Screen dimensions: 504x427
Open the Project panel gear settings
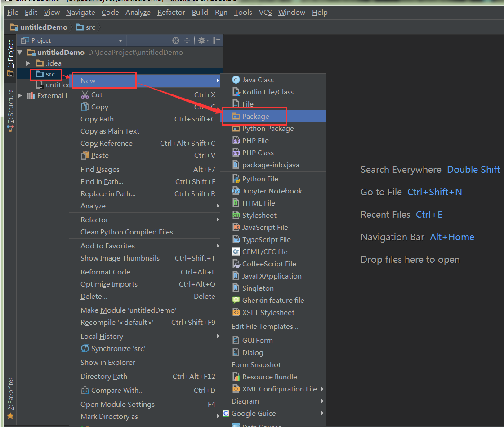coord(201,40)
